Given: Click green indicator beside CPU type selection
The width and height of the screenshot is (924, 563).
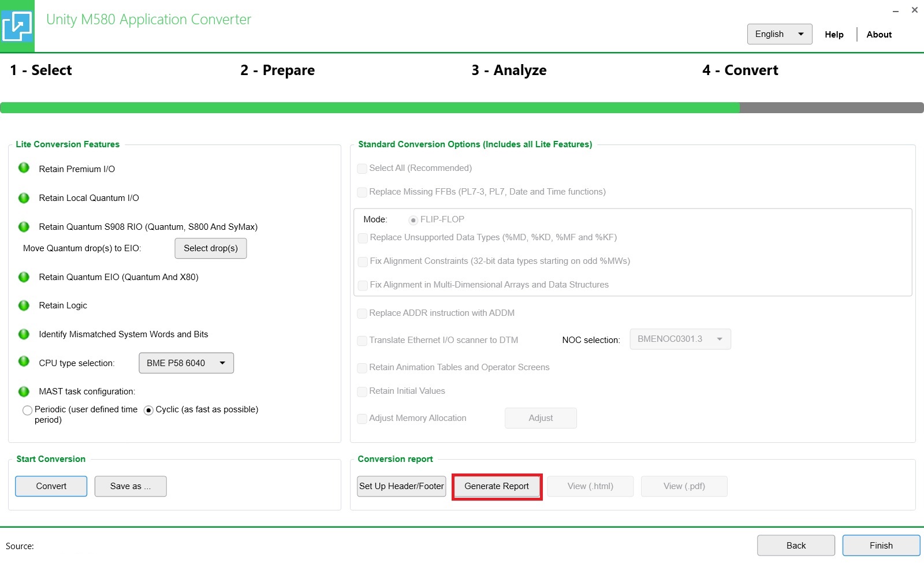Looking at the screenshot, I should coord(24,361).
